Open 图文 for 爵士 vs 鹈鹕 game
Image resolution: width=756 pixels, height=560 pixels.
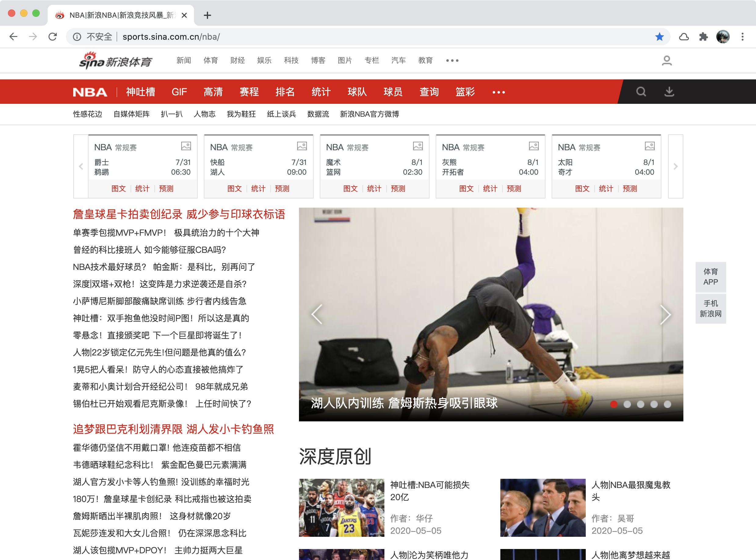coord(119,189)
